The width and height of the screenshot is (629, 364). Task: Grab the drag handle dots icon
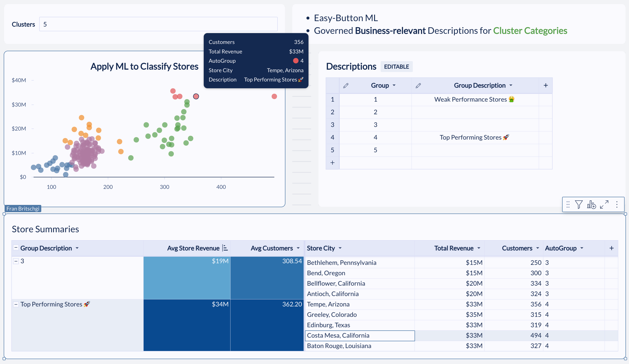(568, 204)
